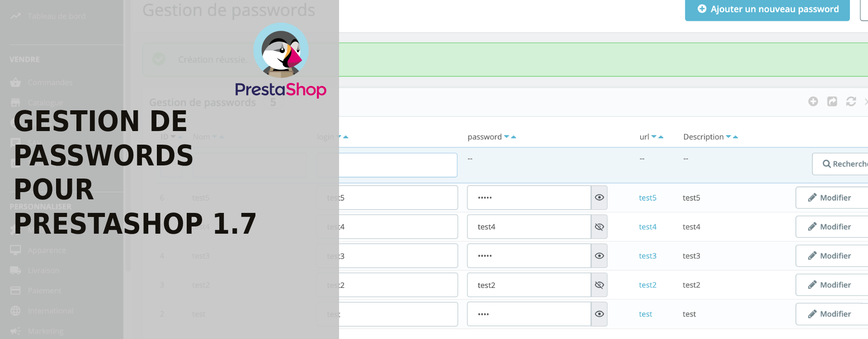Viewport: 868px width, 339px height.
Task: Reveal the password for row test5
Action: (x=599, y=198)
